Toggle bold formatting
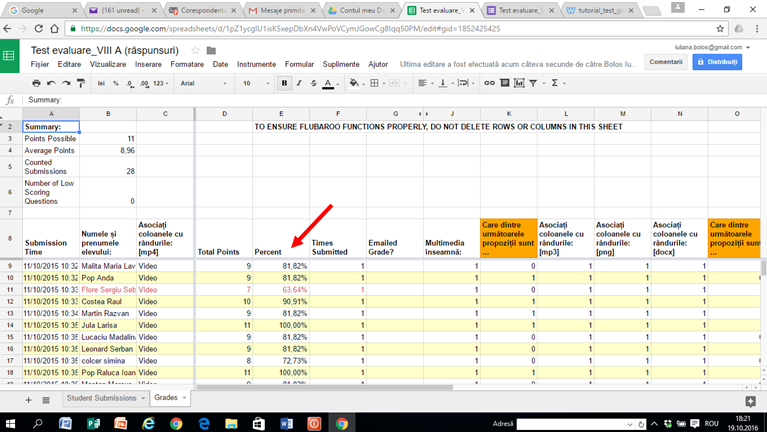Screen dimensions: 767x432 click(284, 83)
